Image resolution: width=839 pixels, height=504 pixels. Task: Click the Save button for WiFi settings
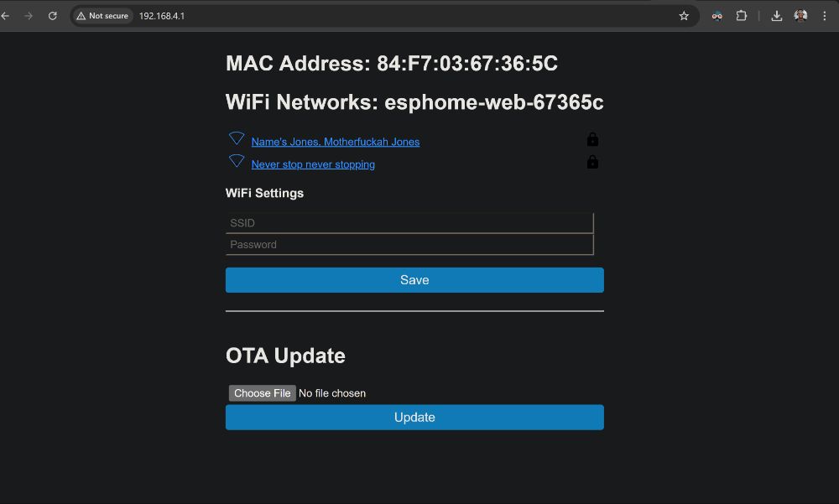click(414, 280)
